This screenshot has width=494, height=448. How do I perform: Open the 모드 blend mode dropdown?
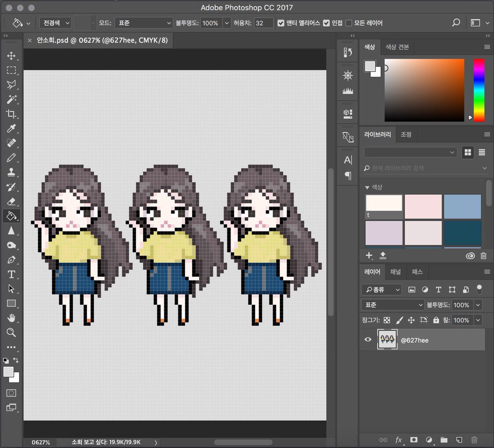pyautogui.click(x=144, y=23)
